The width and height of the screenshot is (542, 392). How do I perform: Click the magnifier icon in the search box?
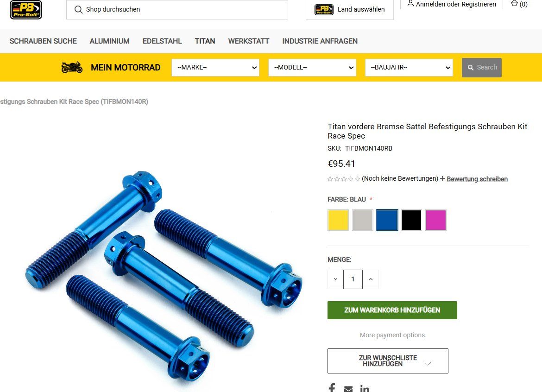click(78, 9)
